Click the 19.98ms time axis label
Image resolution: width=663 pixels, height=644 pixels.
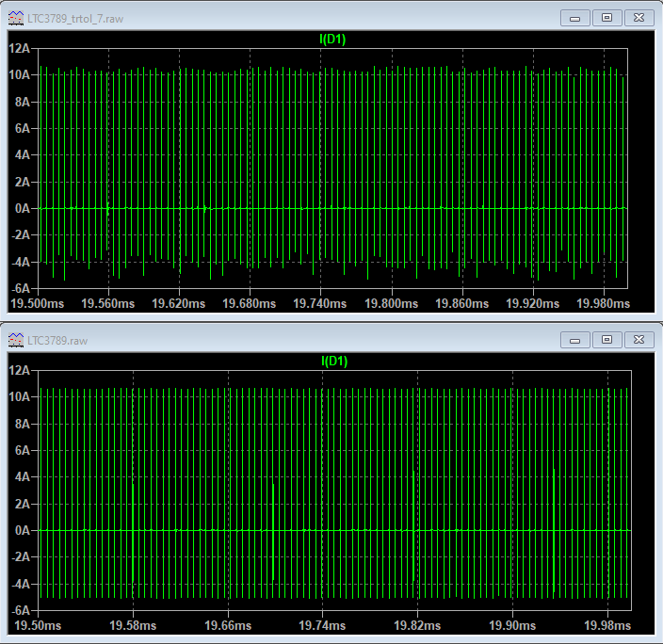pos(607,625)
